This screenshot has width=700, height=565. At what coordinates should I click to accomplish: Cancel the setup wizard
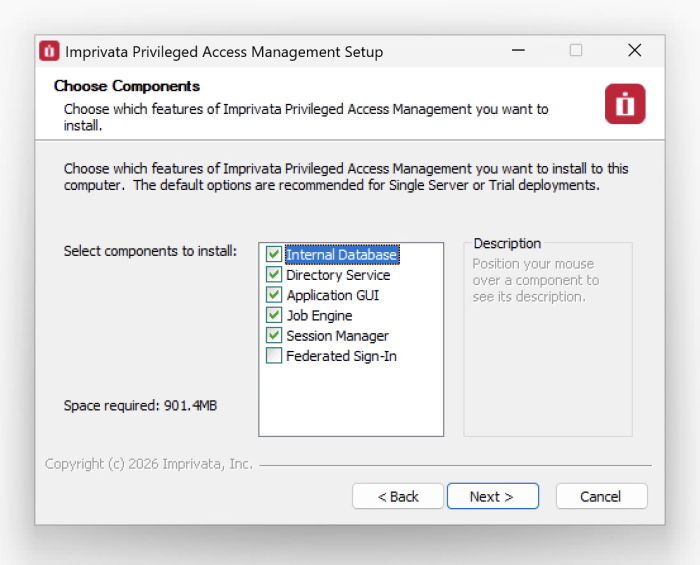pos(601,496)
